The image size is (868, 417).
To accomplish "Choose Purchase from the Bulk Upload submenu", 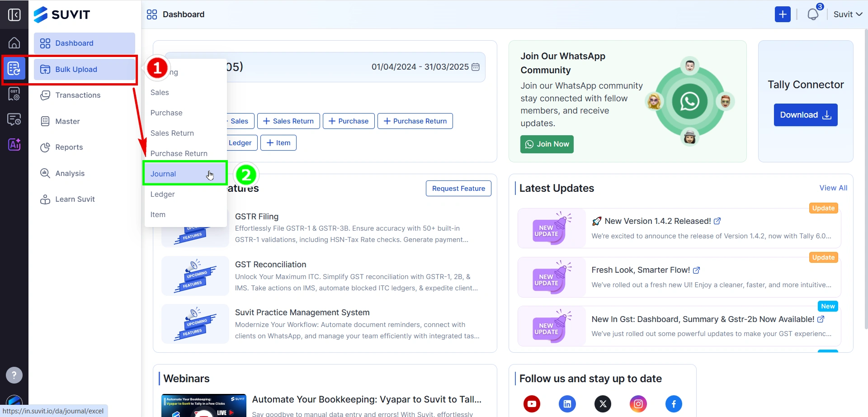I will click(185, 113).
